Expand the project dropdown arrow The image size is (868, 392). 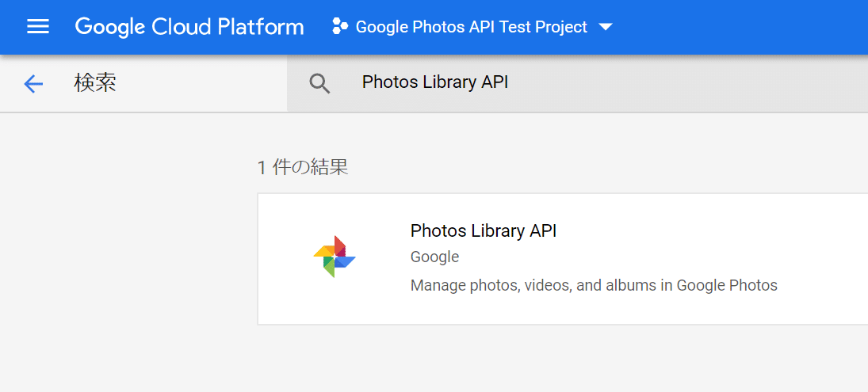606,27
